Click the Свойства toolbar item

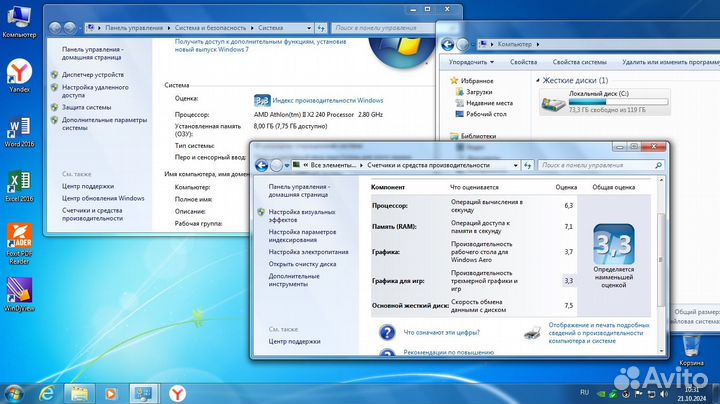[x=523, y=62]
